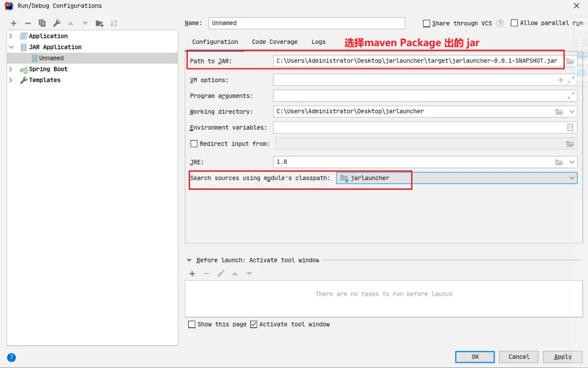
Task: Edit environment variables list icon
Action: coord(570,127)
